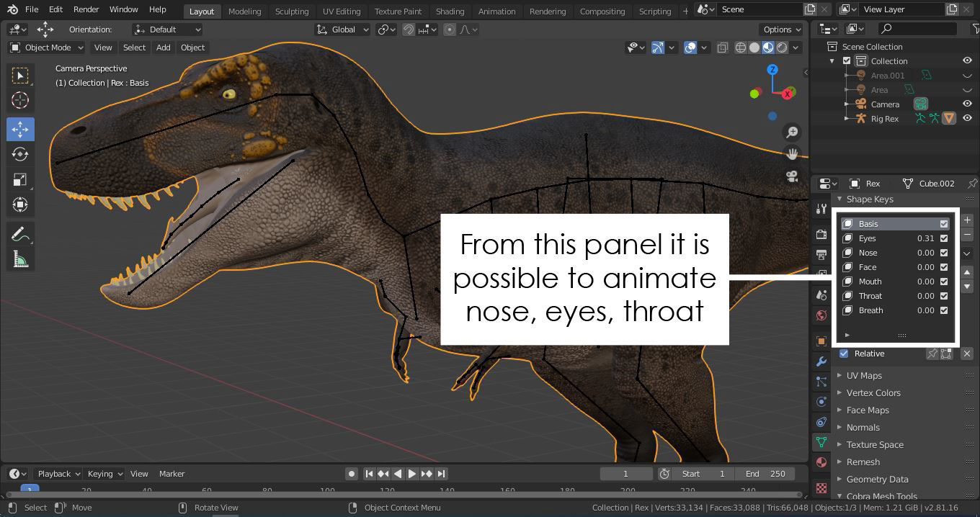The height and width of the screenshot is (517, 980).
Task: Select the Annotate tool
Action: click(x=20, y=234)
